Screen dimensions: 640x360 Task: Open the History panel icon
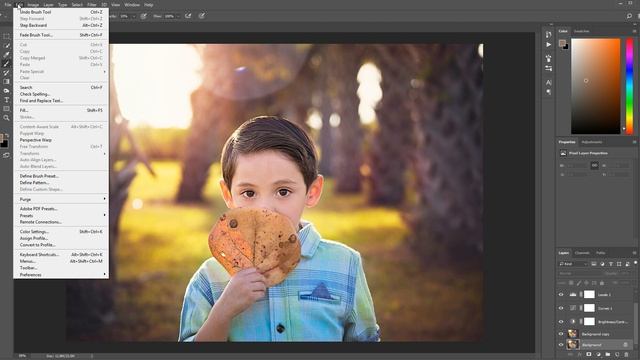[x=549, y=34]
